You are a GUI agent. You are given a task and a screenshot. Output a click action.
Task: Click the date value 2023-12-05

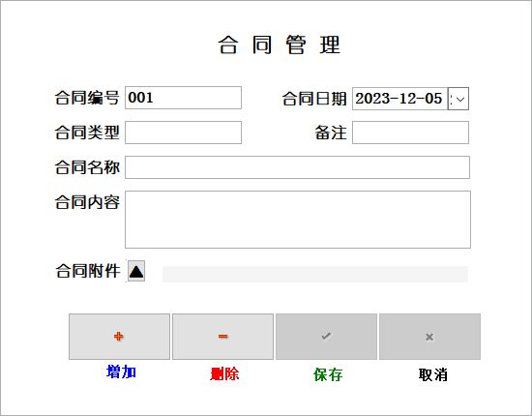tap(399, 99)
